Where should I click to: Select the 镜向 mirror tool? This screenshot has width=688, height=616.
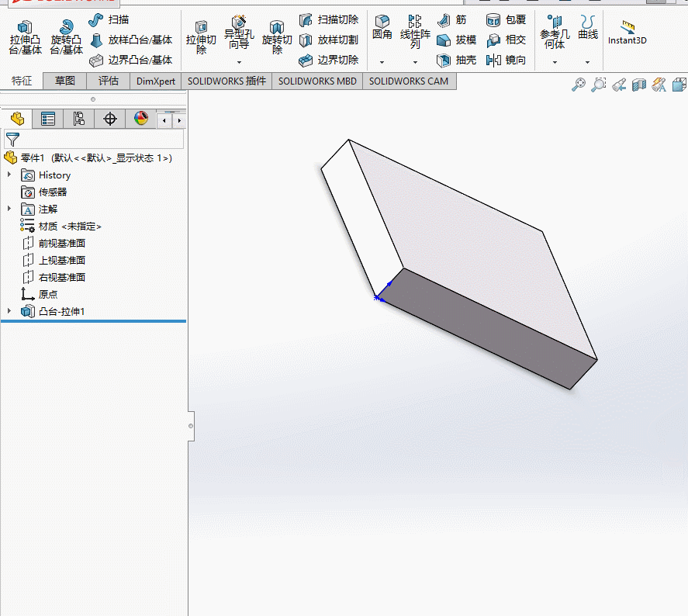[x=506, y=60]
